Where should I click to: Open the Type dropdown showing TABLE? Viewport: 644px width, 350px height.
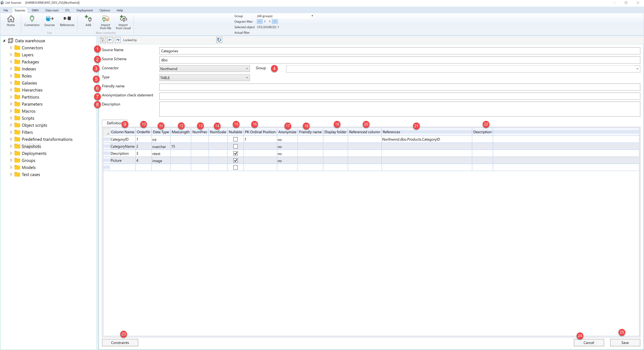point(204,78)
